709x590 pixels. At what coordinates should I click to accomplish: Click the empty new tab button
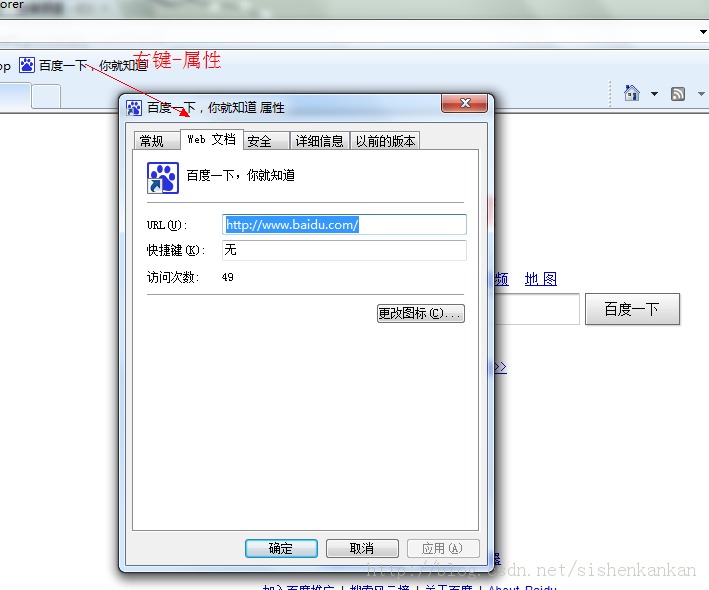point(46,96)
